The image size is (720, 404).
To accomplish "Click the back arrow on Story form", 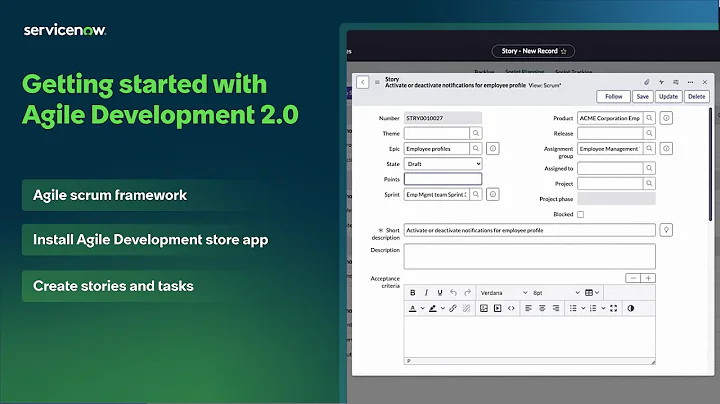I will (363, 82).
